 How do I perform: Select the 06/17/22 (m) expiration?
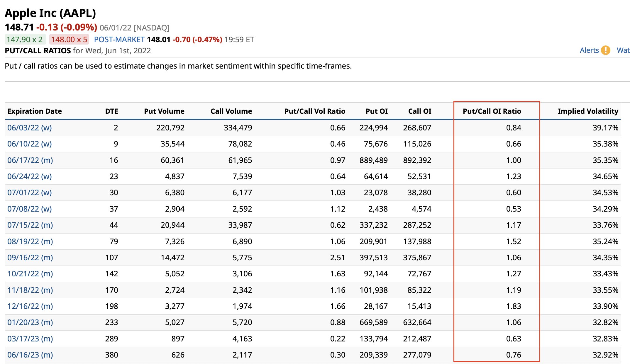click(x=30, y=160)
